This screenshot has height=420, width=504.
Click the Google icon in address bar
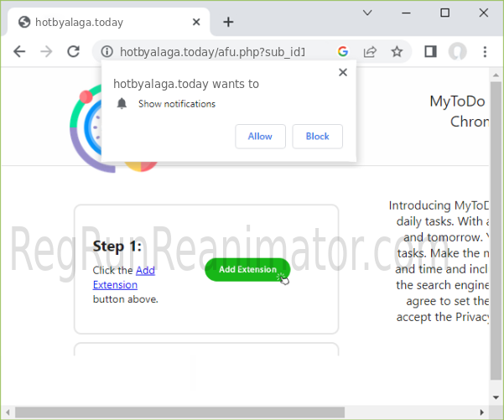point(342,51)
